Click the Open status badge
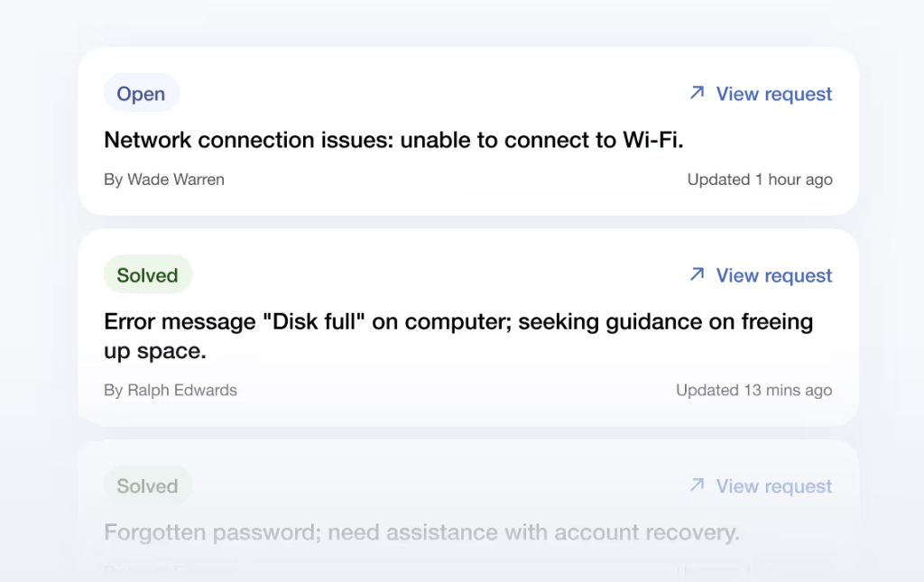924x582 pixels. pos(142,94)
